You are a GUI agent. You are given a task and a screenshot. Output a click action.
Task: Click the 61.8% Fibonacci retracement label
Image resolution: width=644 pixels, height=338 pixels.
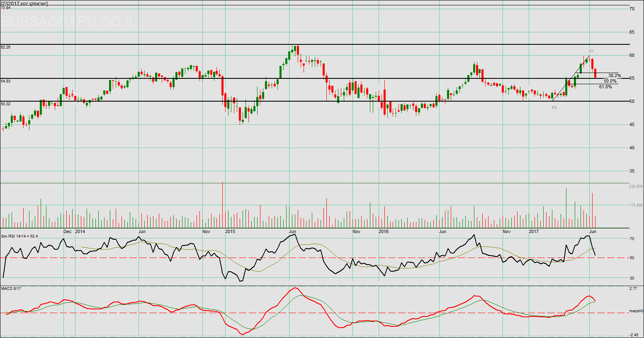pos(605,87)
